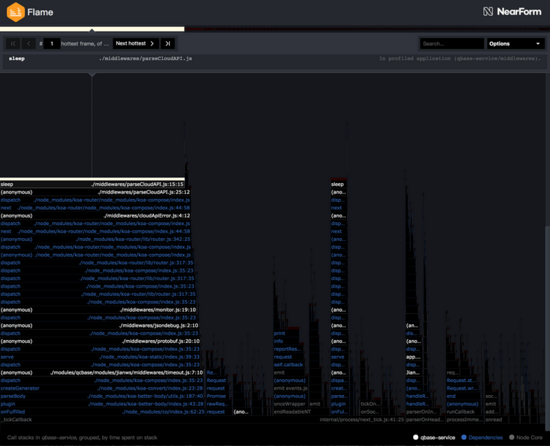Click the orange Flame logo icon
550x446 pixels.
pyautogui.click(x=15, y=12)
